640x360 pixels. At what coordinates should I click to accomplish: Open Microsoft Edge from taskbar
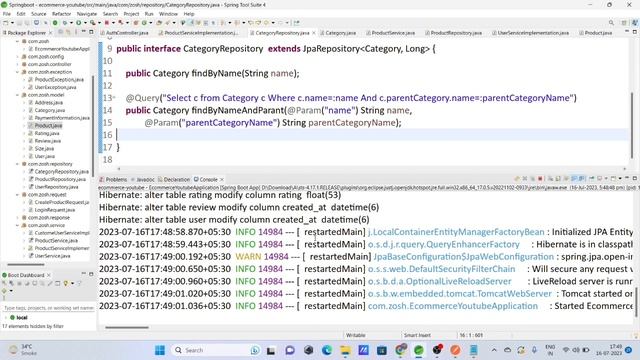[x=327, y=350]
